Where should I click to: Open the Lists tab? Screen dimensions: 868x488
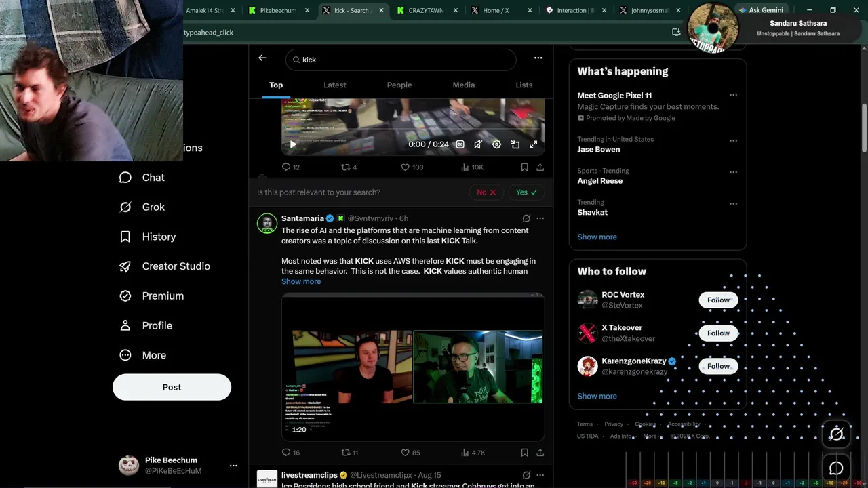(524, 85)
